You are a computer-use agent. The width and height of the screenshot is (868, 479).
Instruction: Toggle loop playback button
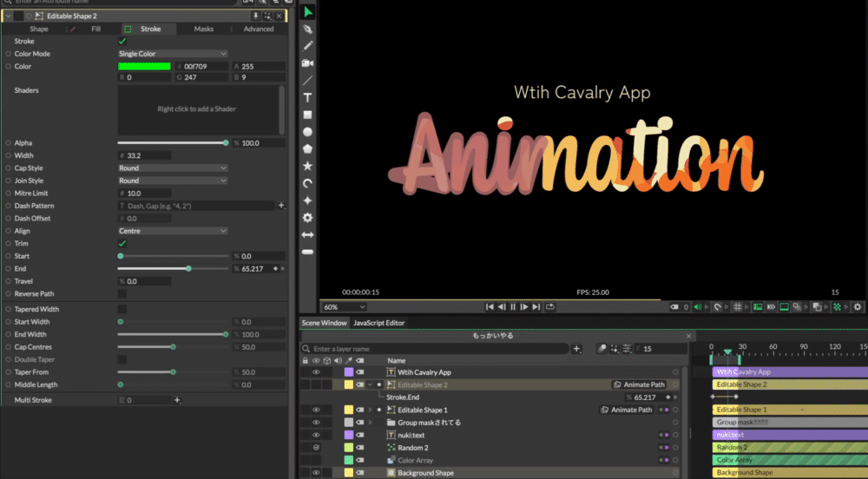pyautogui.click(x=550, y=307)
